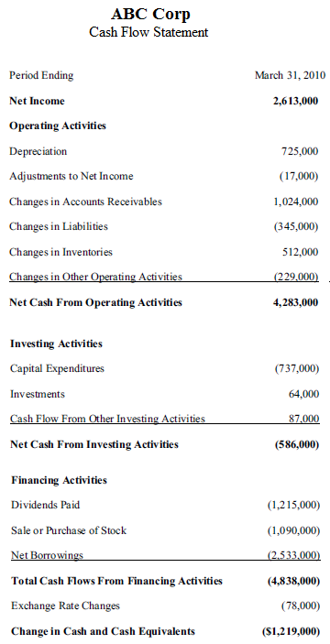330x644 pixels.
Task: Click the March 31, 2010 date
Action: (291, 75)
